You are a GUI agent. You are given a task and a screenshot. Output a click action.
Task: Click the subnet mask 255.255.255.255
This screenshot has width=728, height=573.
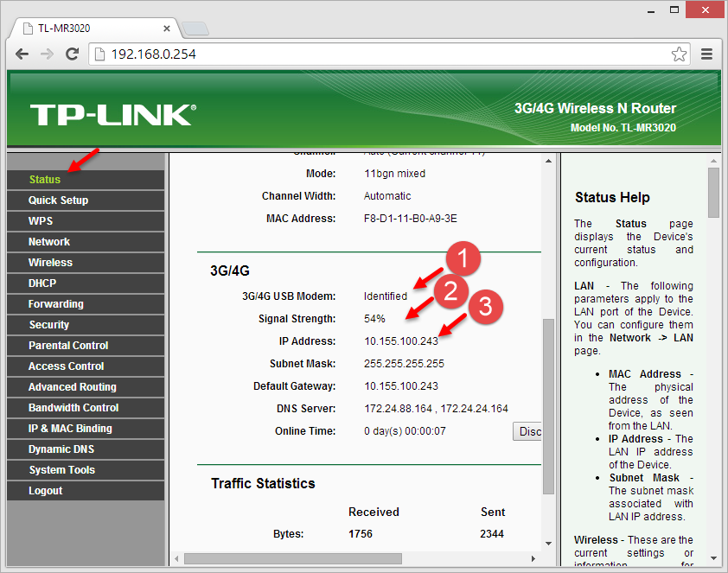tap(404, 364)
